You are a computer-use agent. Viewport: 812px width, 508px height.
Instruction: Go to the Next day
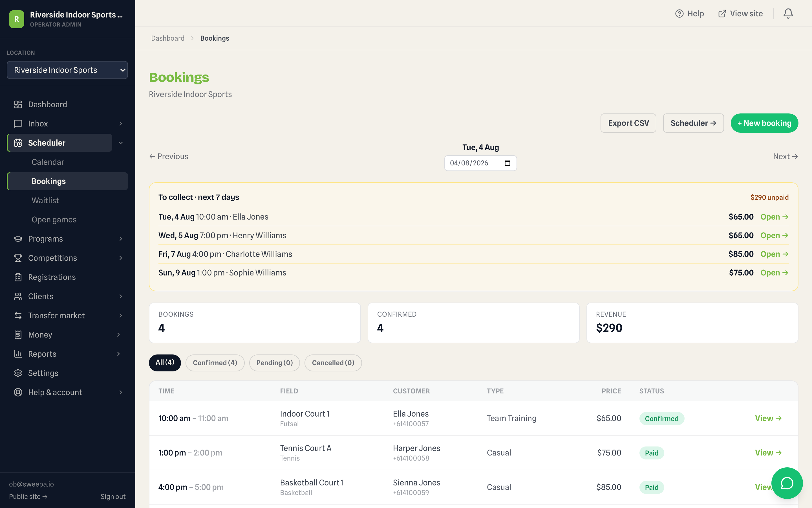785,156
